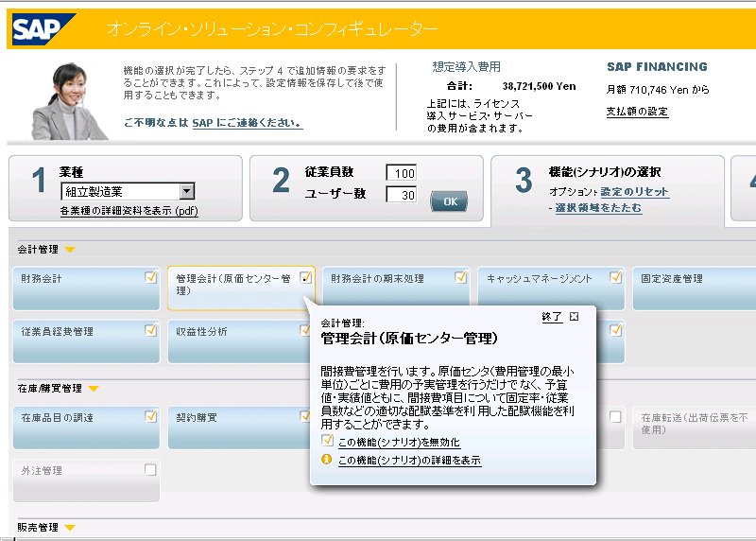Select step 3 機能(シナリオ)の選択 tab

(x=608, y=191)
